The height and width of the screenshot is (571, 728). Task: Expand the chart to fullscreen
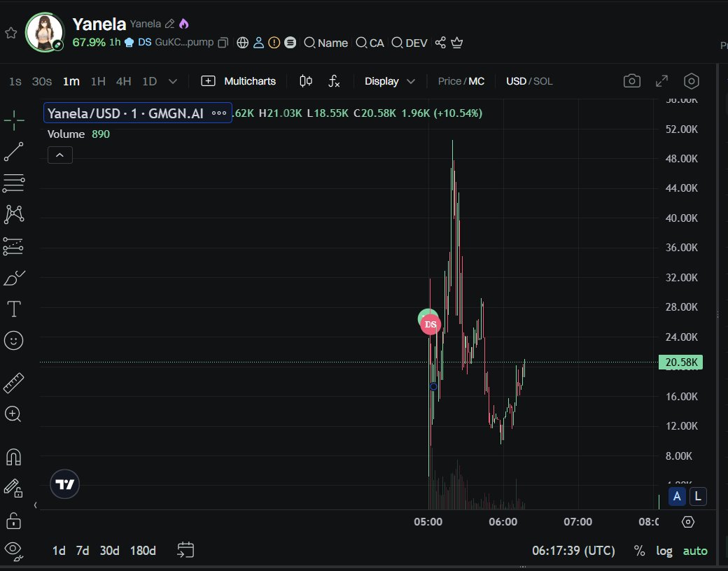pos(661,80)
